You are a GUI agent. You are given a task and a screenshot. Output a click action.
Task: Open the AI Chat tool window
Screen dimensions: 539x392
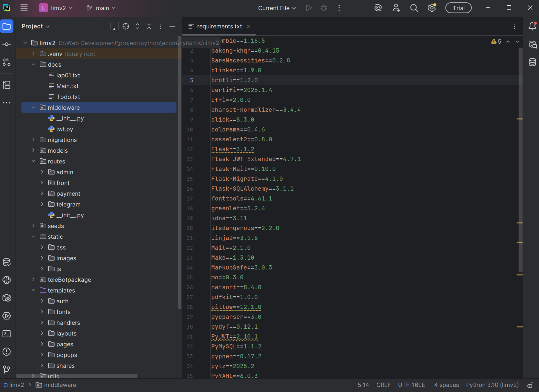(532, 45)
